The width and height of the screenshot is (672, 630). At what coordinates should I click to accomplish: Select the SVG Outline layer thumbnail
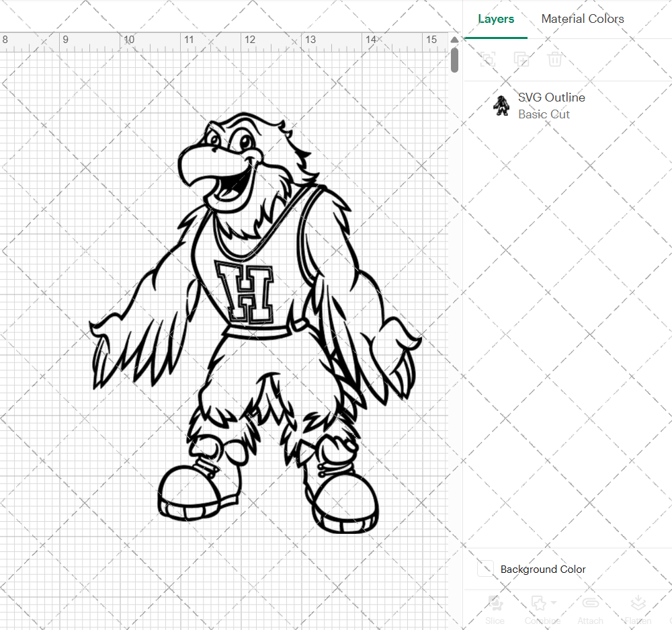(501, 106)
